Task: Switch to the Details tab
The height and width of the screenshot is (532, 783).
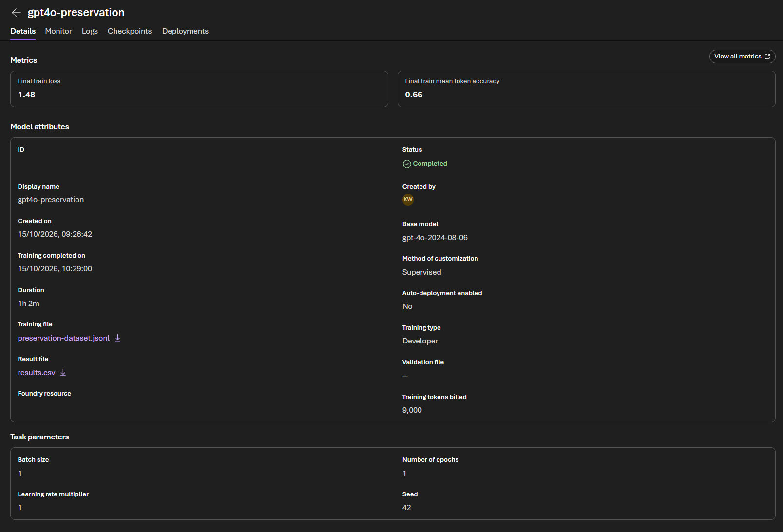Action: pos(23,31)
